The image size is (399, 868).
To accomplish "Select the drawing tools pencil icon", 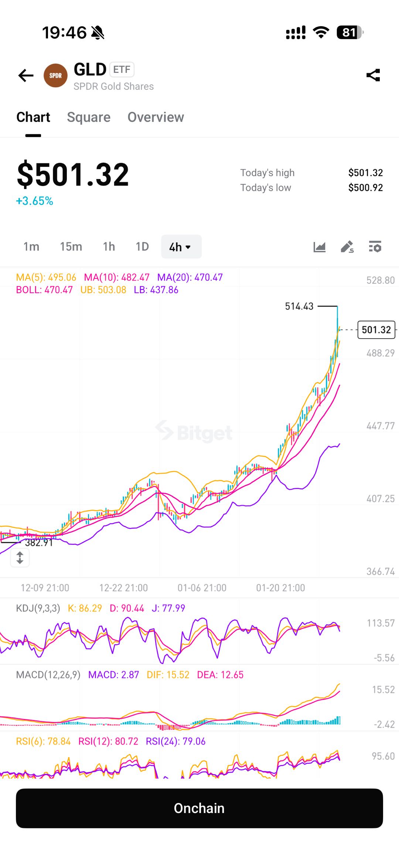I will (347, 247).
